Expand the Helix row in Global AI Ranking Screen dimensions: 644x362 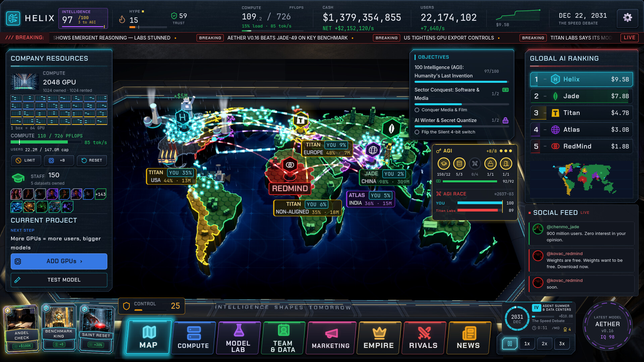[x=581, y=79]
